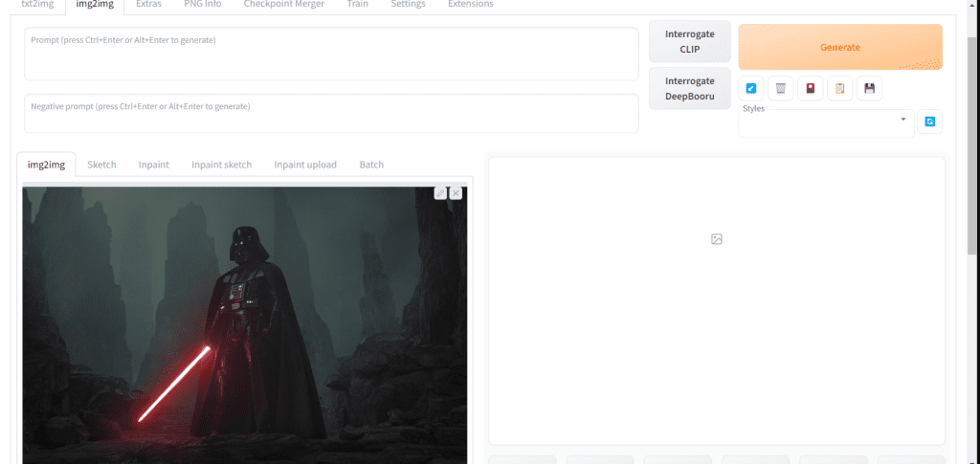The width and height of the screenshot is (980, 464).
Task: Open the Extras tab
Action: click(x=148, y=5)
